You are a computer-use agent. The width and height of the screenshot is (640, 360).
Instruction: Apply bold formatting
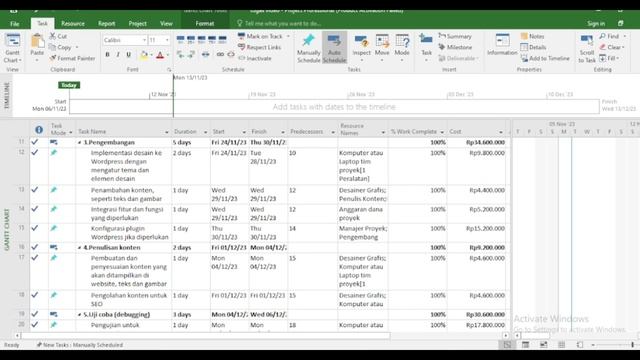tap(107, 55)
